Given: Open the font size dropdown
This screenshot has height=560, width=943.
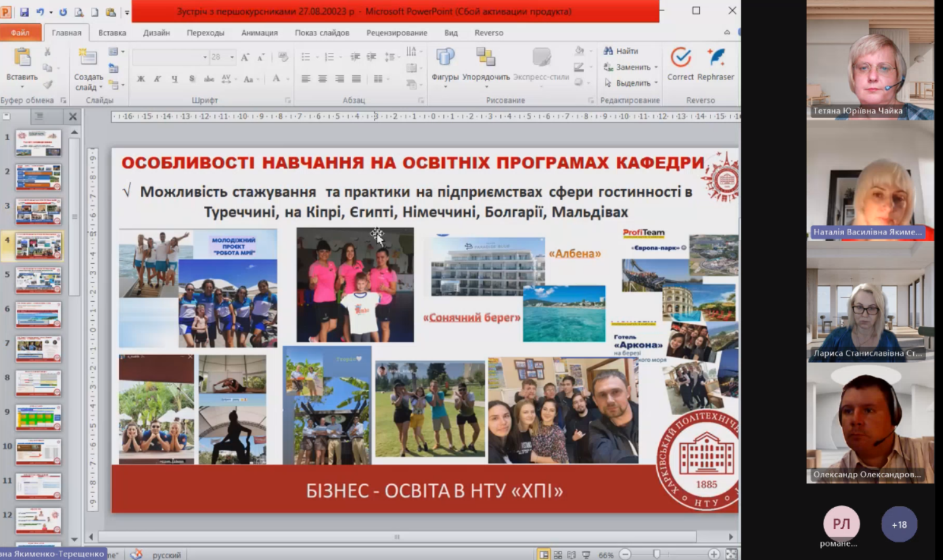Looking at the screenshot, I should pos(232,57).
